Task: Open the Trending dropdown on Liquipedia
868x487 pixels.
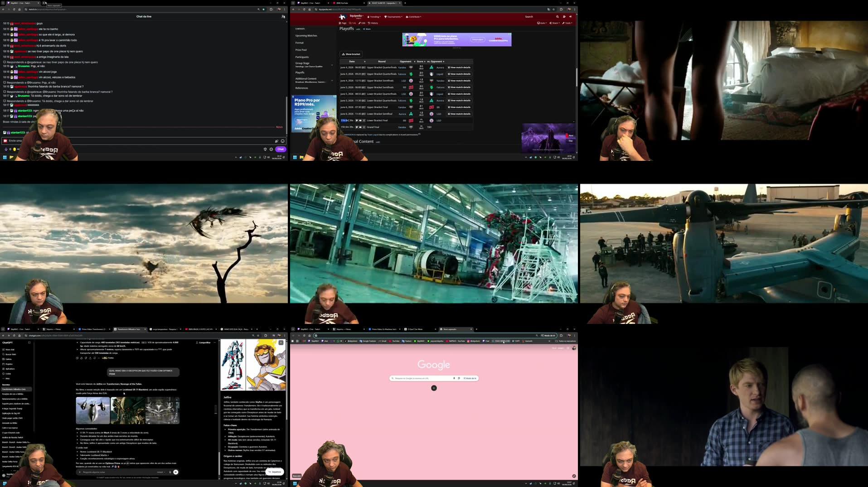Action: 374,17
